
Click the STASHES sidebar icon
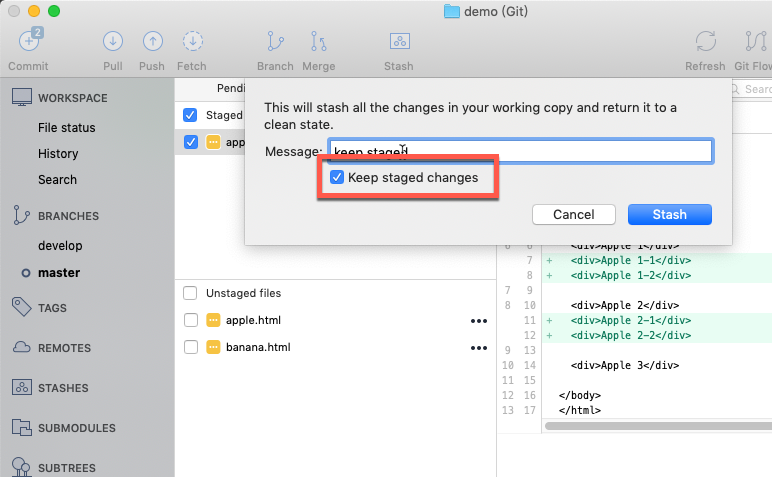(x=22, y=387)
